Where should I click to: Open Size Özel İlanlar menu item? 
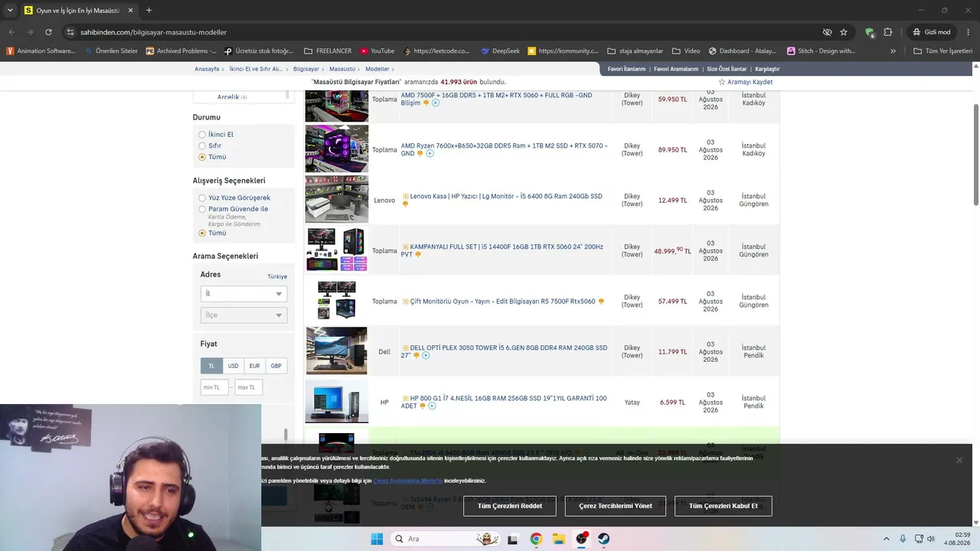click(727, 69)
